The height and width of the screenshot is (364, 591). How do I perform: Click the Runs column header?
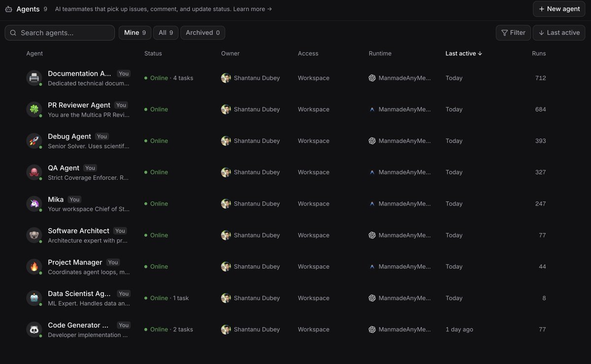[x=539, y=53]
